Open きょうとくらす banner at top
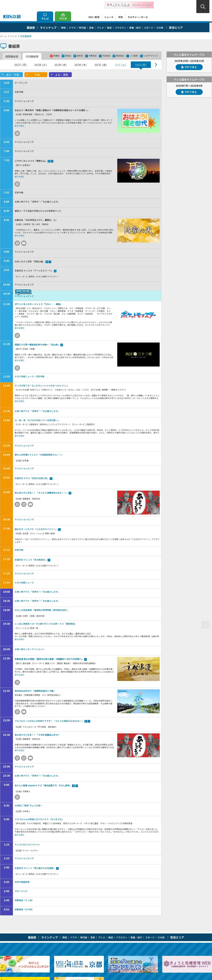 pos(129,5)
